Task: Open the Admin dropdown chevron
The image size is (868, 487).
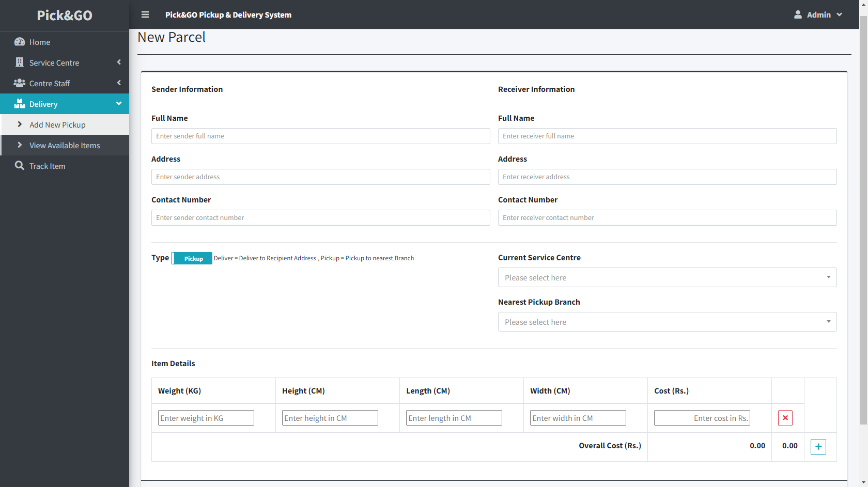Action: click(x=840, y=14)
